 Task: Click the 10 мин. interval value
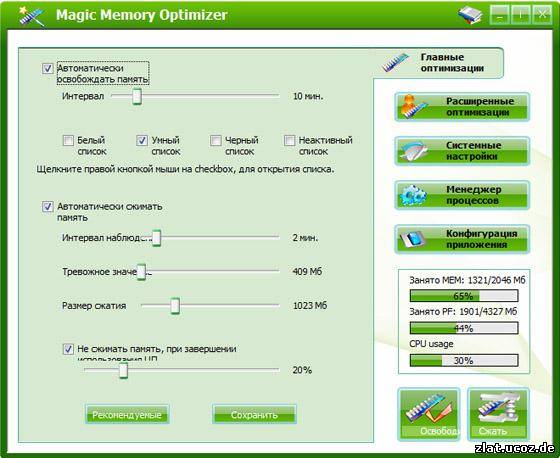tap(308, 96)
